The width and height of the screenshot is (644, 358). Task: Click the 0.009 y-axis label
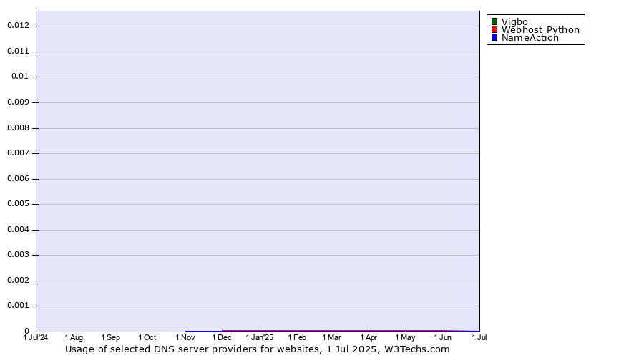[x=19, y=102]
